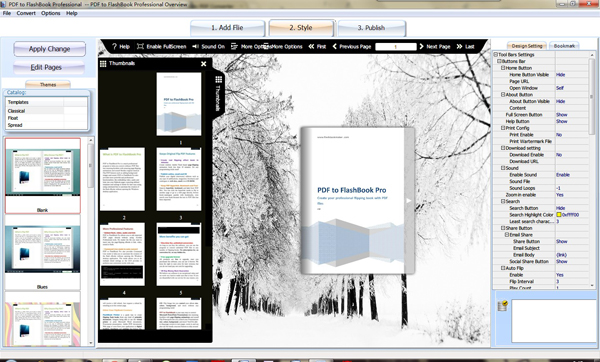The width and height of the screenshot is (600, 362).
Task: Collapse the Auto Flip settings group
Action: pos(504,268)
